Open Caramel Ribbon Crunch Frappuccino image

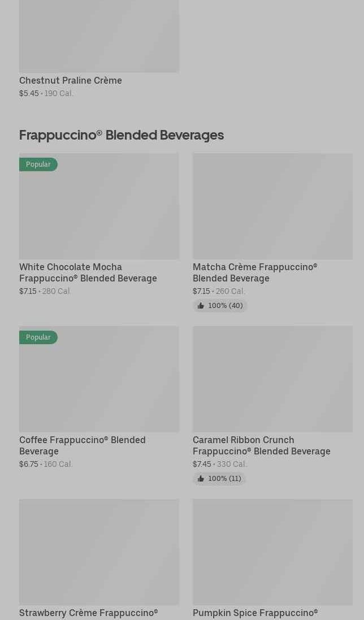point(272,379)
